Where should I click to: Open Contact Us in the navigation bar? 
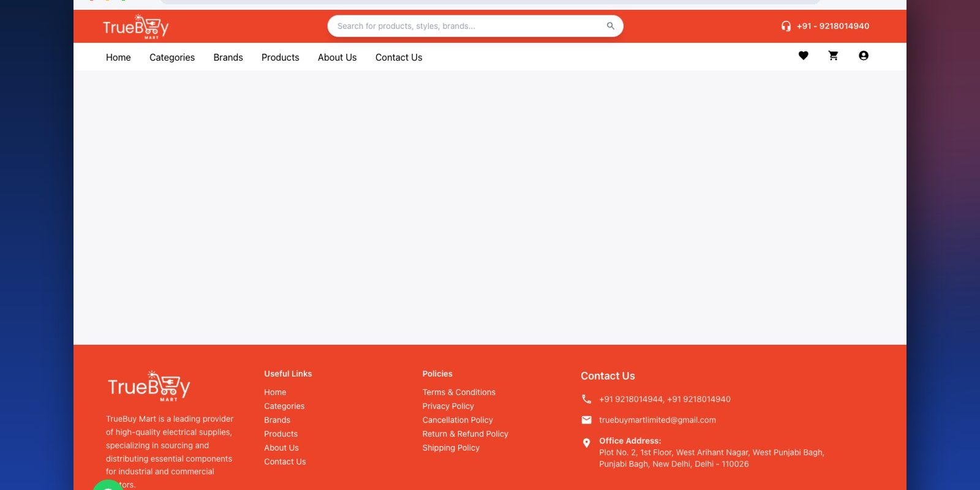(x=399, y=58)
